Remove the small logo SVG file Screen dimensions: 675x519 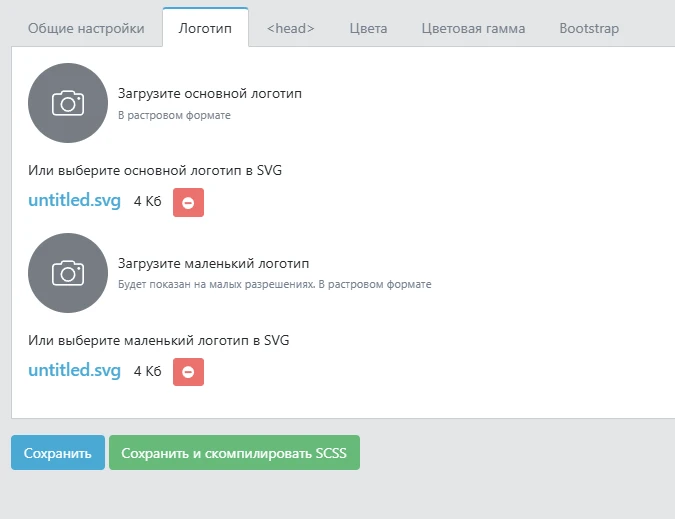click(x=188, y=372)
